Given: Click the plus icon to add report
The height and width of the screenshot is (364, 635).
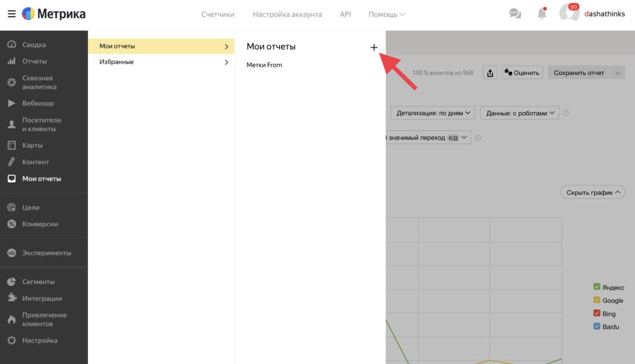Looking at the screenshot, I should [x=374, y=47].
